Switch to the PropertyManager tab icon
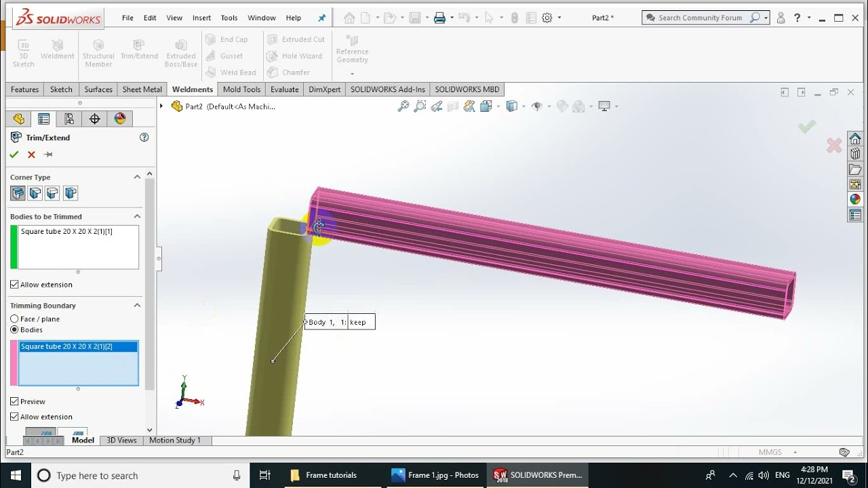868x488 pixels. pos(43,119)
